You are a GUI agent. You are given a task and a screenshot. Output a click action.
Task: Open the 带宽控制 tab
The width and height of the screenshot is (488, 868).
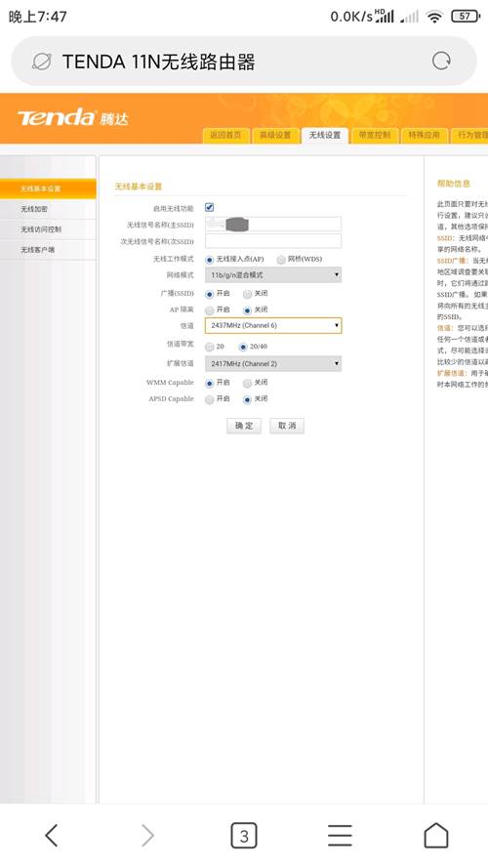pyautogui.click(x=375, y=135)
